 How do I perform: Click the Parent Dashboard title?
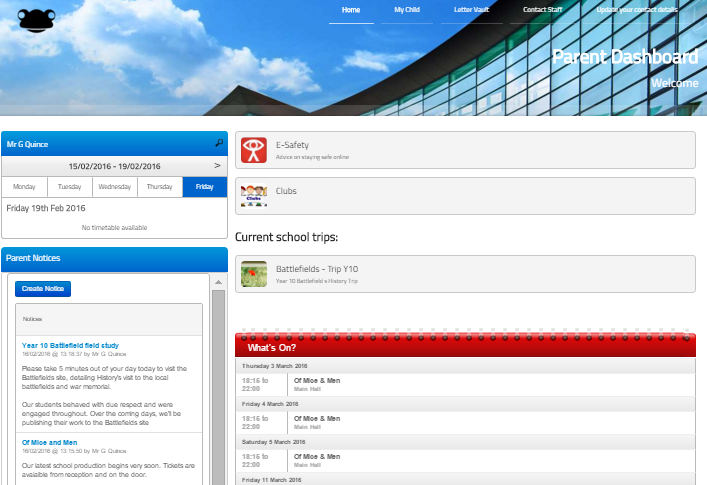(x=625, y=57)
